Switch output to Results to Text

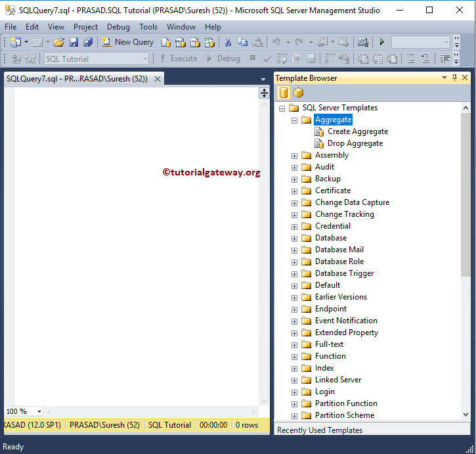(363, 58)
